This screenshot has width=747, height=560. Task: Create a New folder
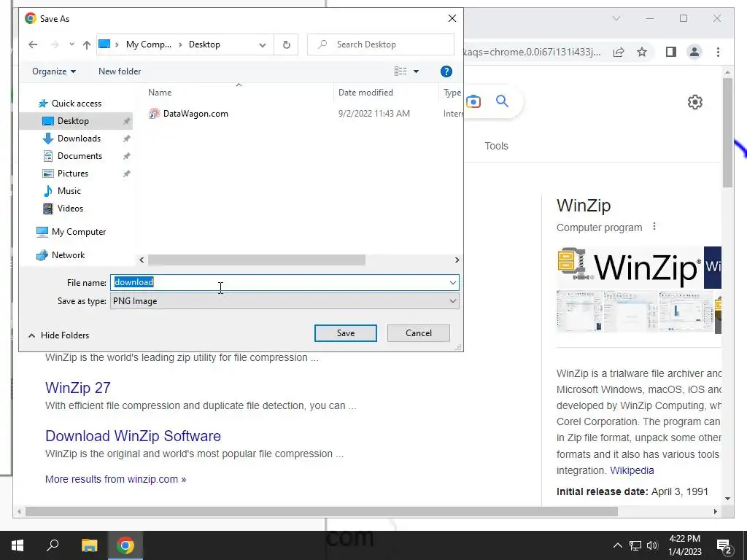(120, 71)
